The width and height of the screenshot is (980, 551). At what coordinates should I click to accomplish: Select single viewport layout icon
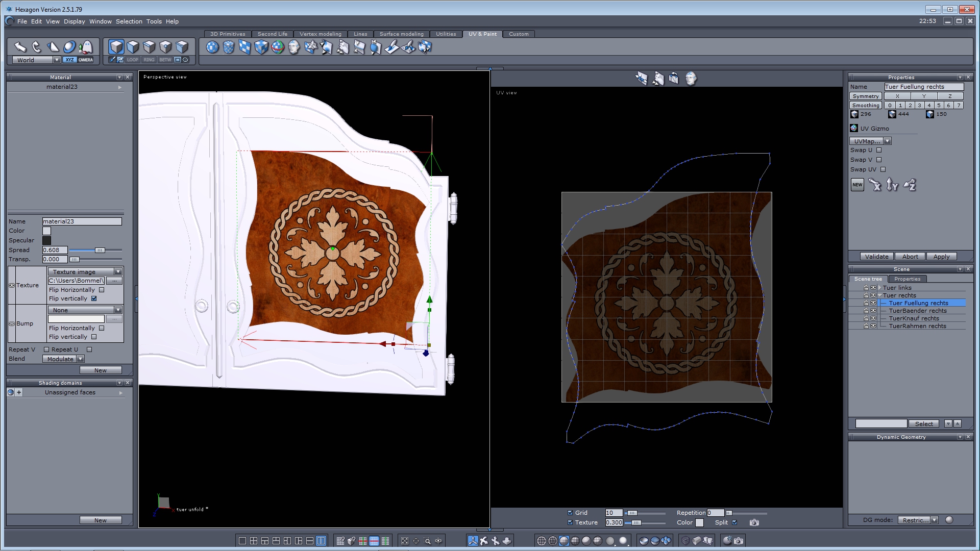[x=242, y=541]
